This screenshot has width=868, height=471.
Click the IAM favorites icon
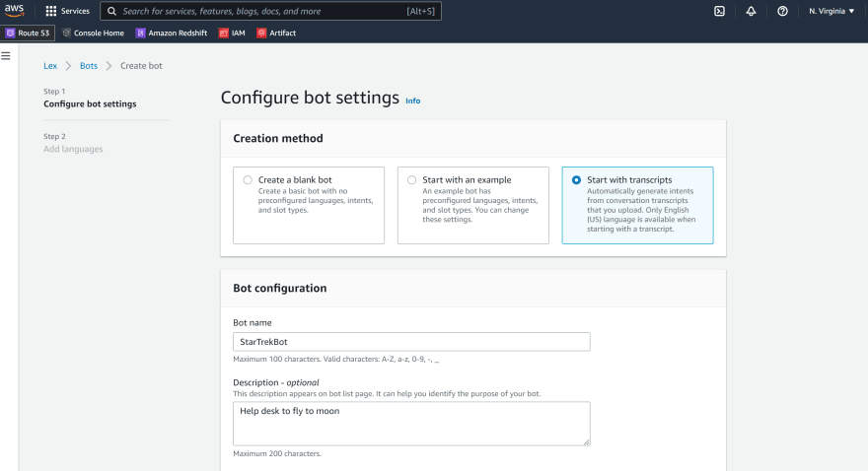224,34
